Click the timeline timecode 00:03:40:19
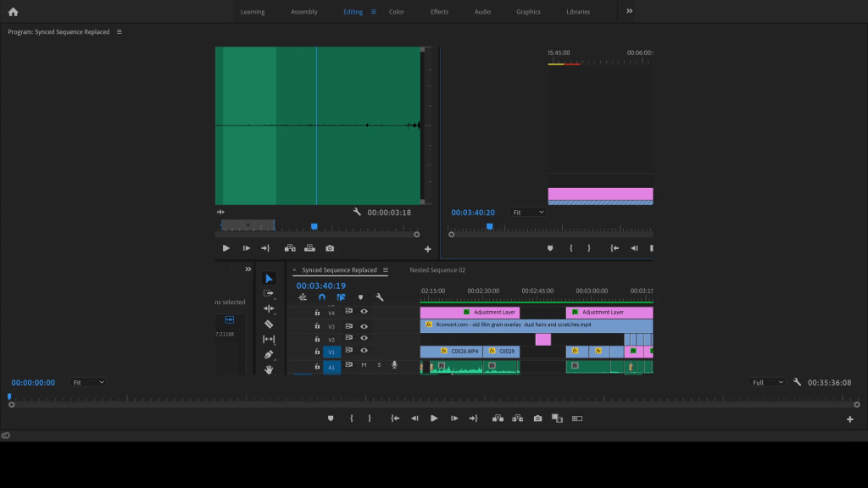Image resolution: width=868 pixels, height=488 pixels. (x=320, y=286)
